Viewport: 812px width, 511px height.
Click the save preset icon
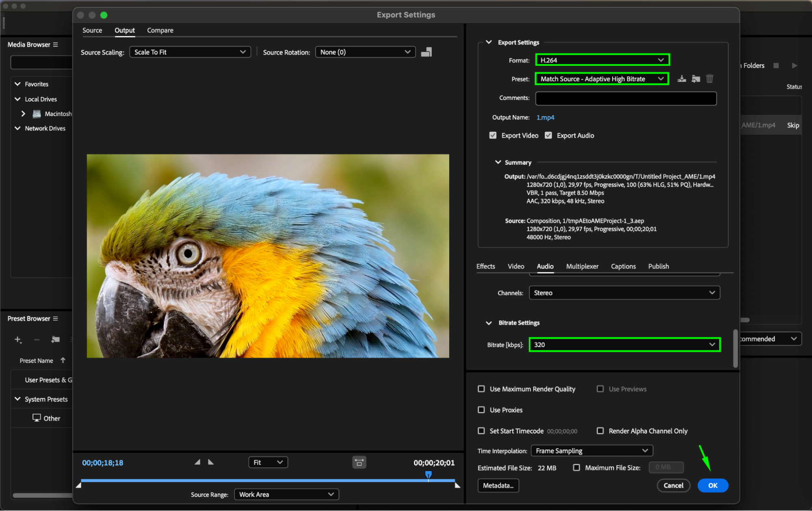682,79
